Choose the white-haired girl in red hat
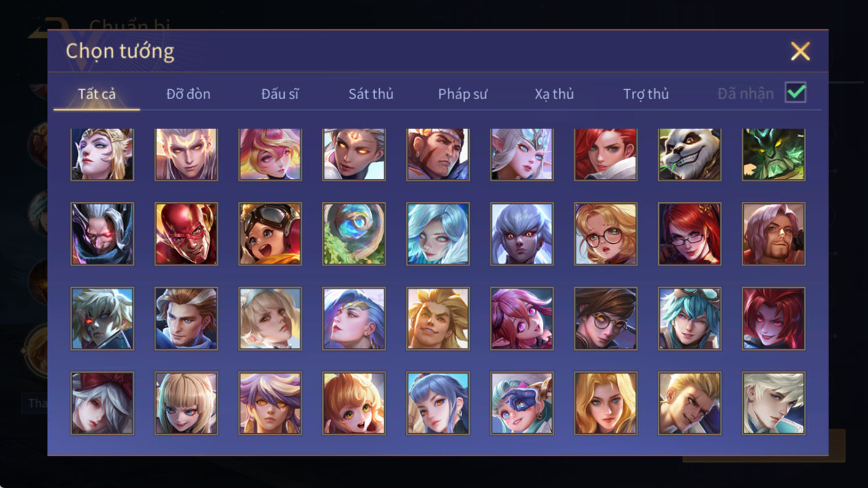The height and width of the screenshot is (488, 868). point(102,403)
